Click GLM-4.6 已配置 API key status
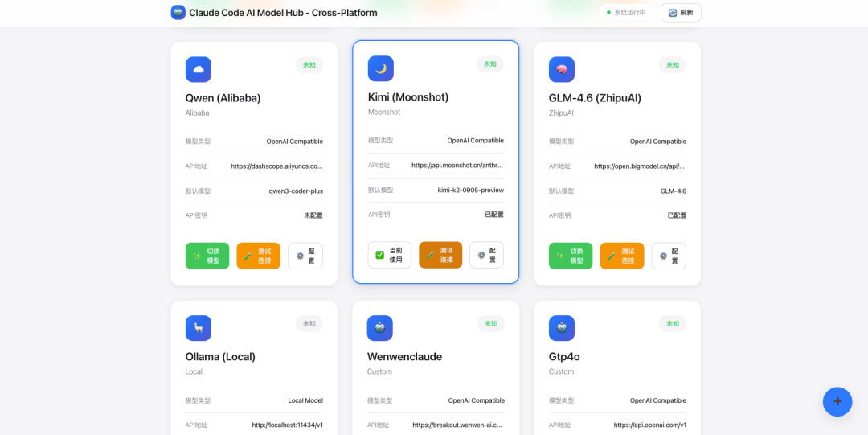This screenshot has width=868, height=435. [x=677, y=215]
